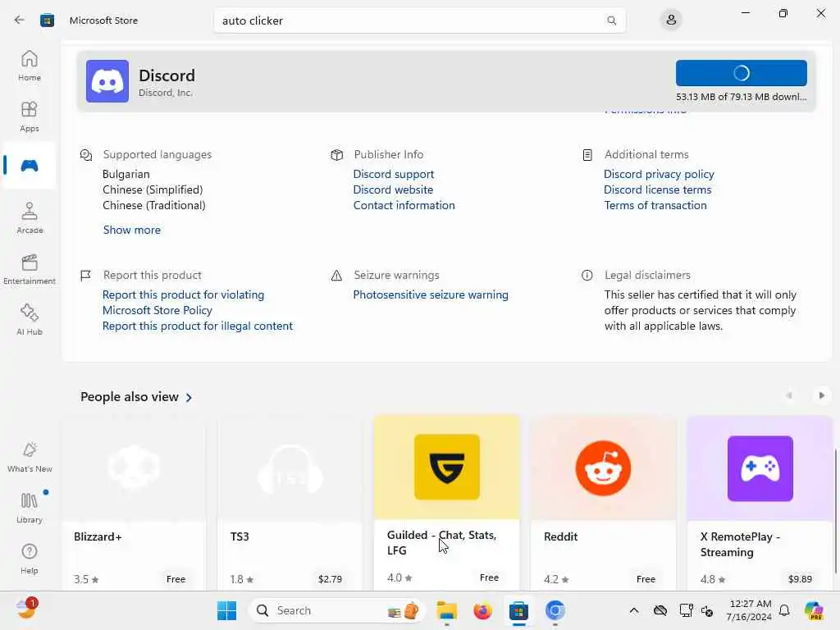Open Discord support link
The height and width of the screenshot is (630, 840).
(393, 174)
